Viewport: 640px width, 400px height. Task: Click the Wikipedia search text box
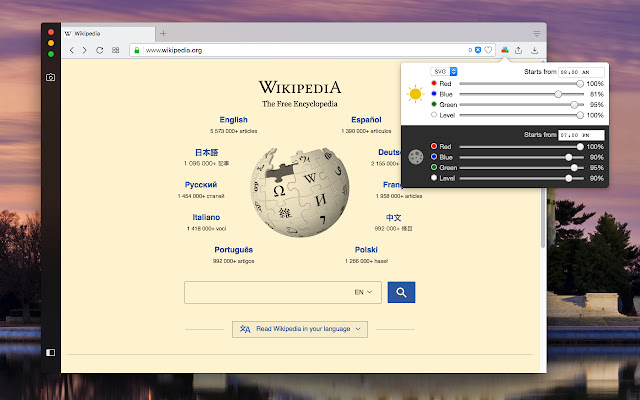coord(282,292)
